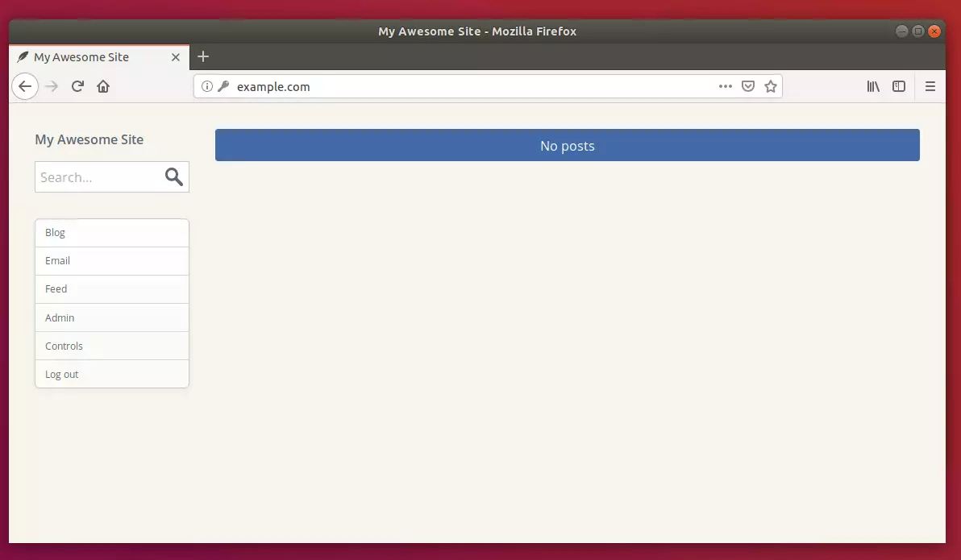This screenshot has width=961, height=560.
Task: Toggle the sidebar view icon
Action: 898,86
